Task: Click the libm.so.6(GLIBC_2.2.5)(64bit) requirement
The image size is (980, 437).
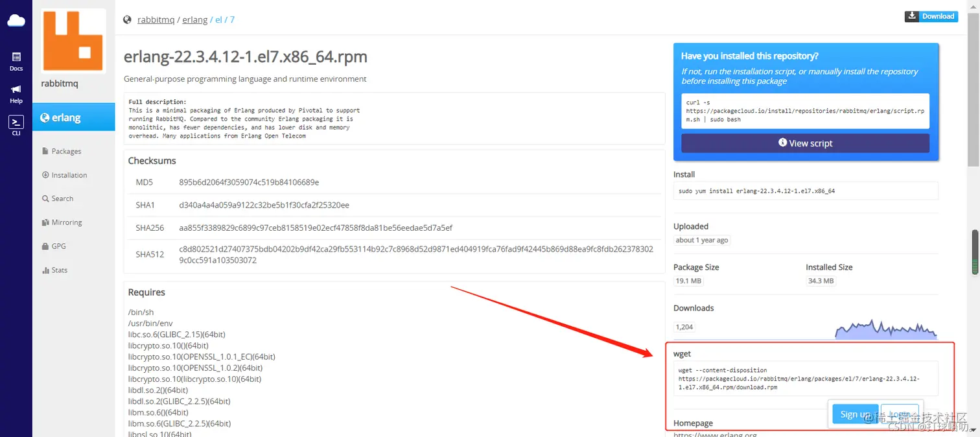Action: (x=180, y=423)
